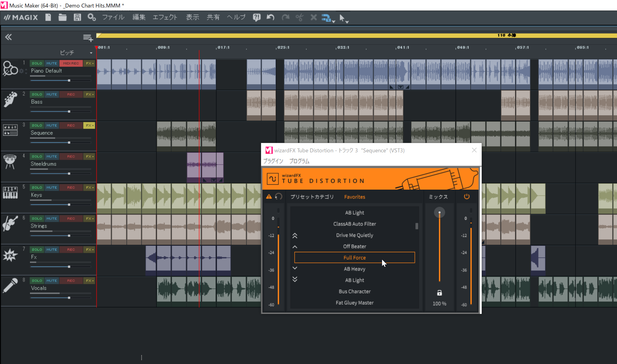Screen dimensions: 617x364
Task: Go to next preset with down chevron
Action: point(295,268)
